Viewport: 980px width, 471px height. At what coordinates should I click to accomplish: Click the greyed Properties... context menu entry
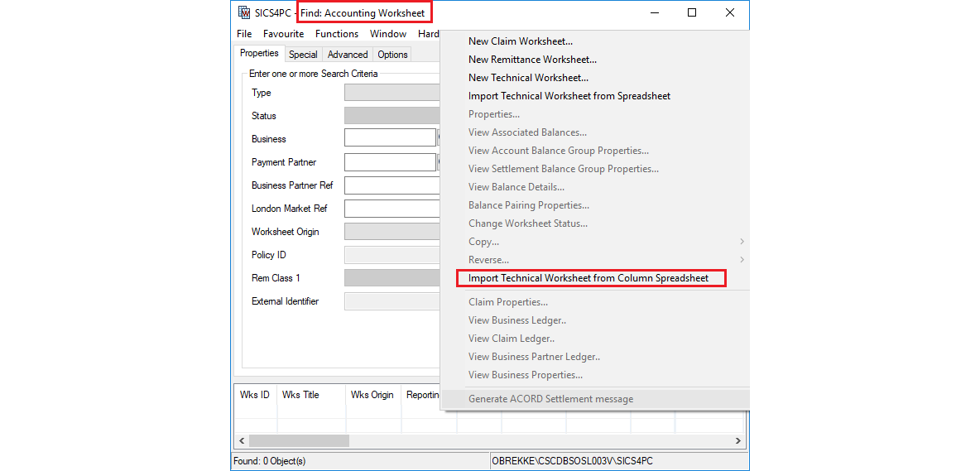pos(494,114)
